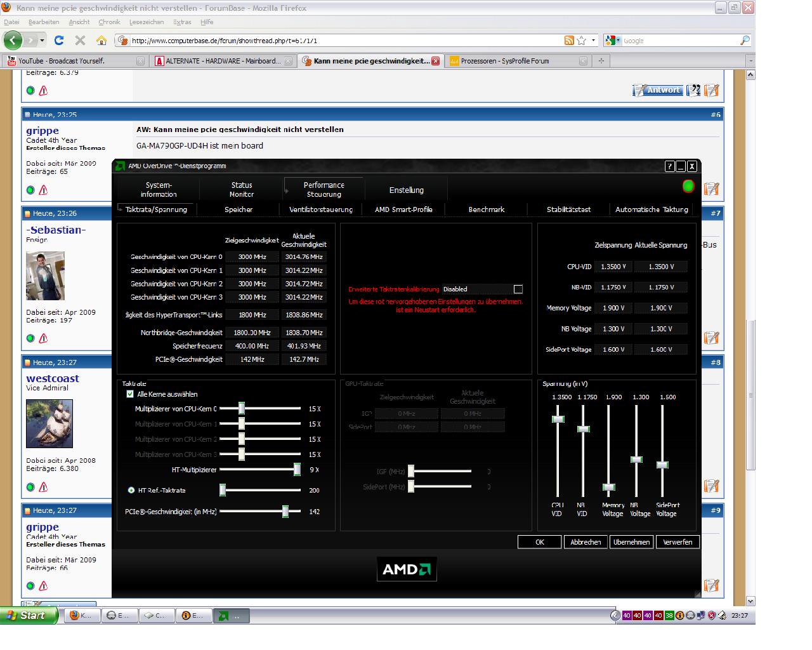The width and height of the screenshot is (812, 650).
Task: Click report triangle icon under -Sebastian- post
Action: [43, 338]
